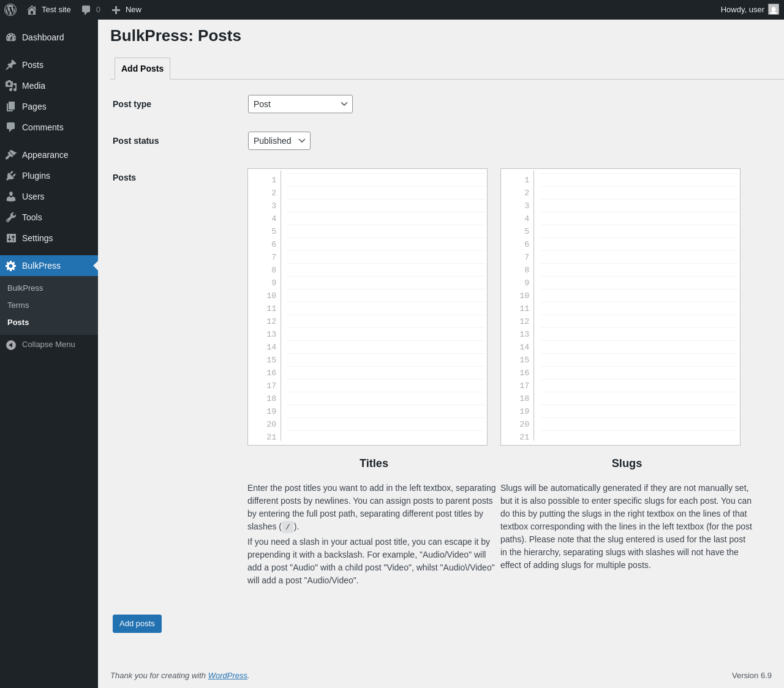Click the Post type label

pyautogui.click(x=132, y=104)
